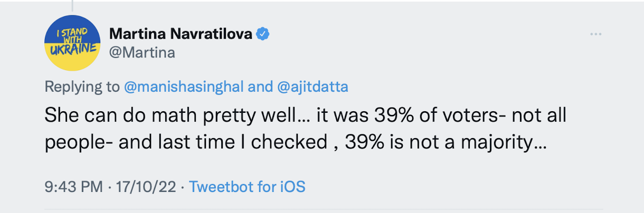Click the 17/10/22 date
Viewport: 644px width, 213px height.
(x=144, y=186)
